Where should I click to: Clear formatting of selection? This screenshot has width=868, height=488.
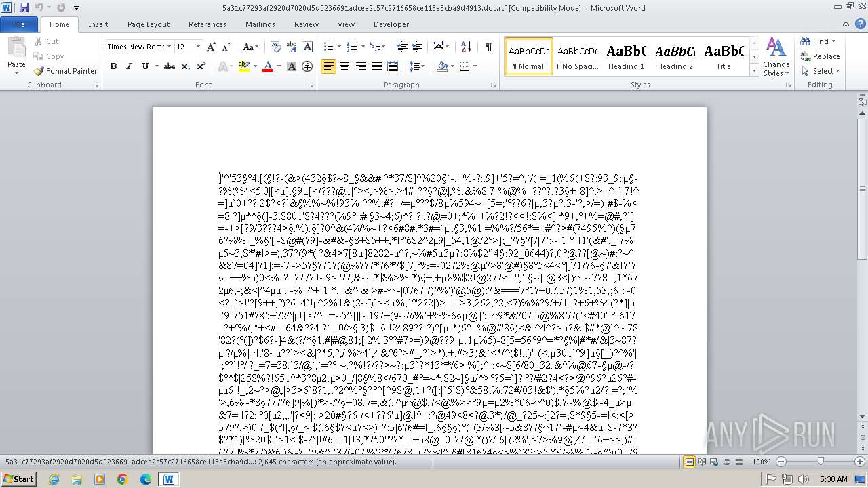pos(276,47)
